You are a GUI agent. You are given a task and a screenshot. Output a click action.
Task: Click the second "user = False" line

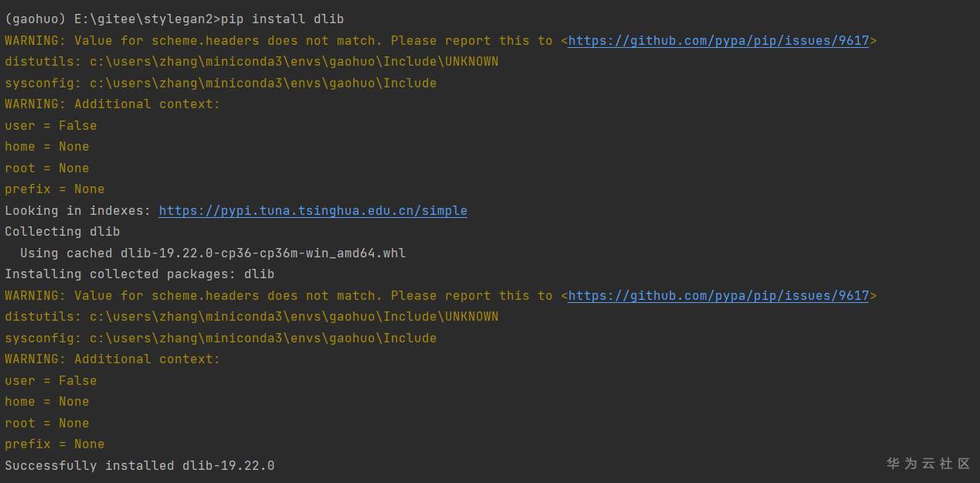(51, 380)
